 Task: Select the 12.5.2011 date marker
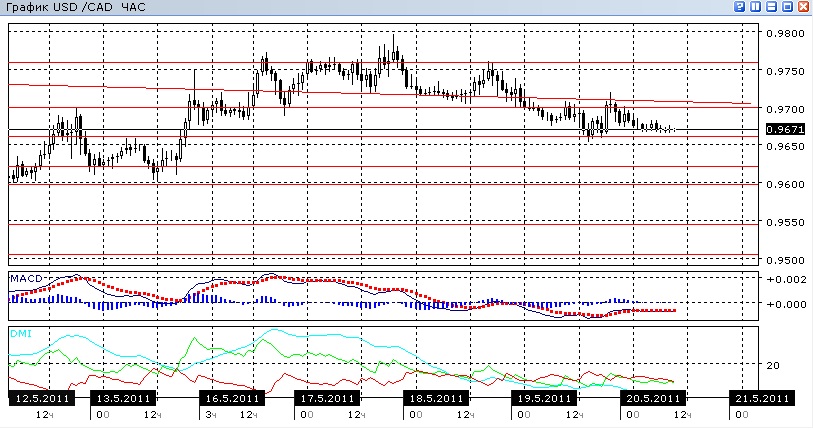42,398
